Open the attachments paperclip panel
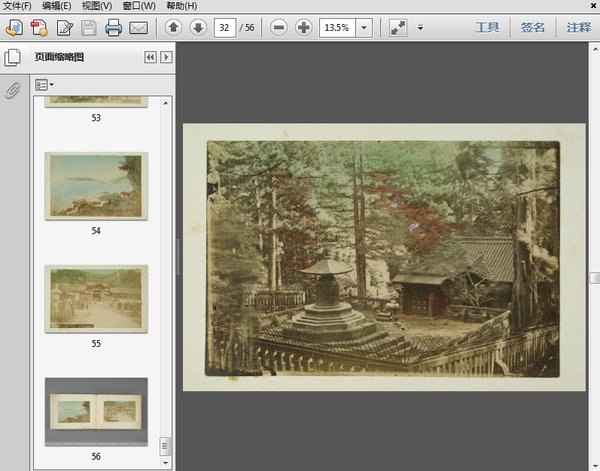The image size is (600, 471). point(13,90)
